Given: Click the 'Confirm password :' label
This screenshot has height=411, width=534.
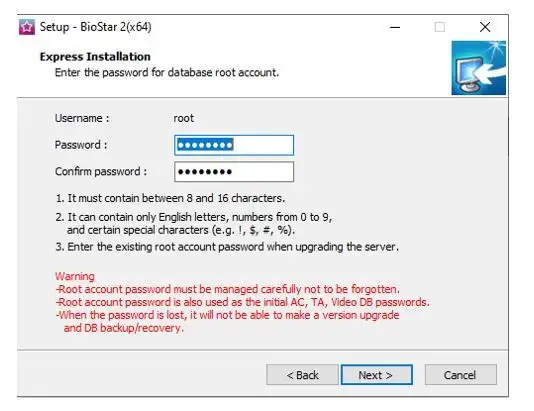Looking at the screenshot, I should tap(101, 171).
